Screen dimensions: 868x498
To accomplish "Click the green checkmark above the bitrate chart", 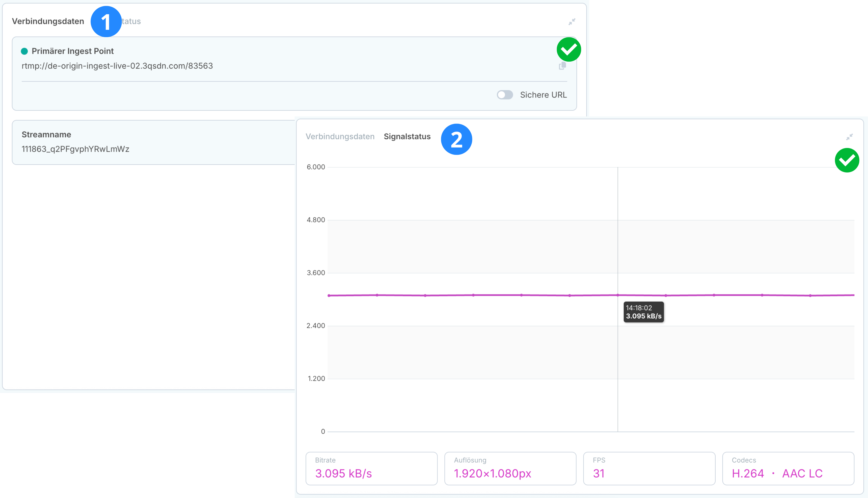I will [847, 160].
